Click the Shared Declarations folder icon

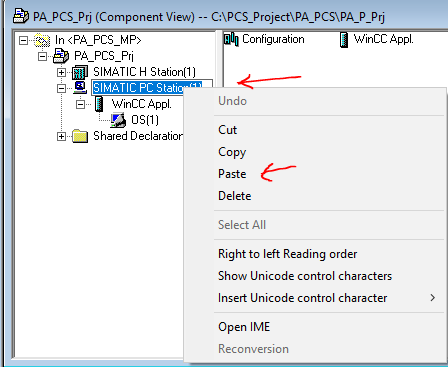[x=80, y=136]
